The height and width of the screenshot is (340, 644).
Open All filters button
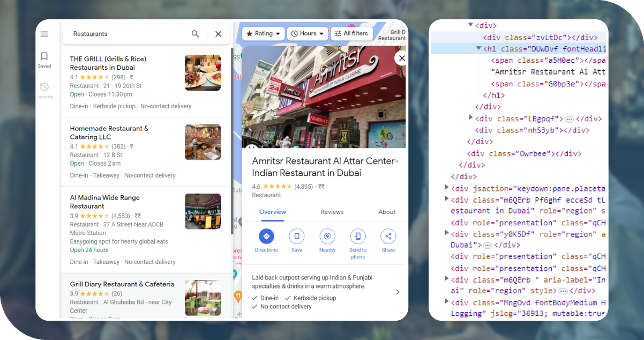351,33
